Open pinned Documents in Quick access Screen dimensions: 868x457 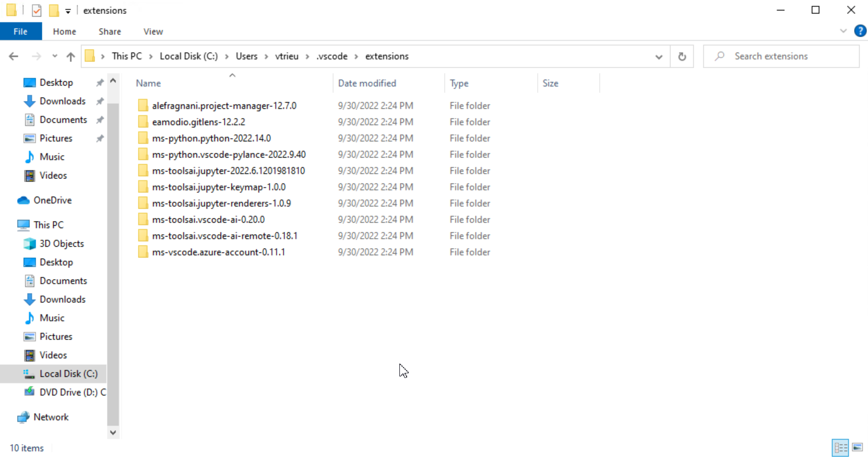(63, 120)
